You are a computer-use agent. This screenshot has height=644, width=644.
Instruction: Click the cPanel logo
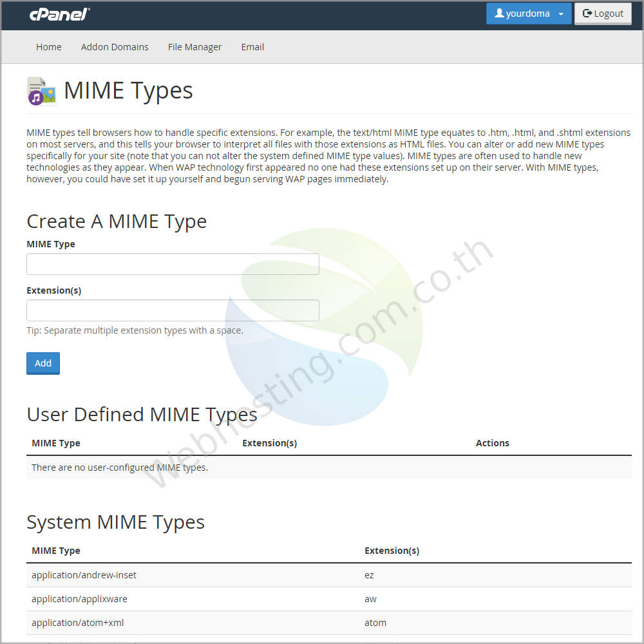(59, 14)
